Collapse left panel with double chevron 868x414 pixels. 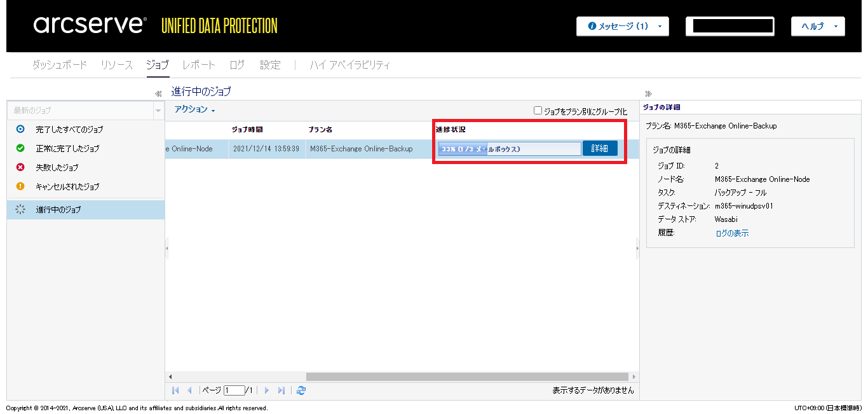(158, 93)
